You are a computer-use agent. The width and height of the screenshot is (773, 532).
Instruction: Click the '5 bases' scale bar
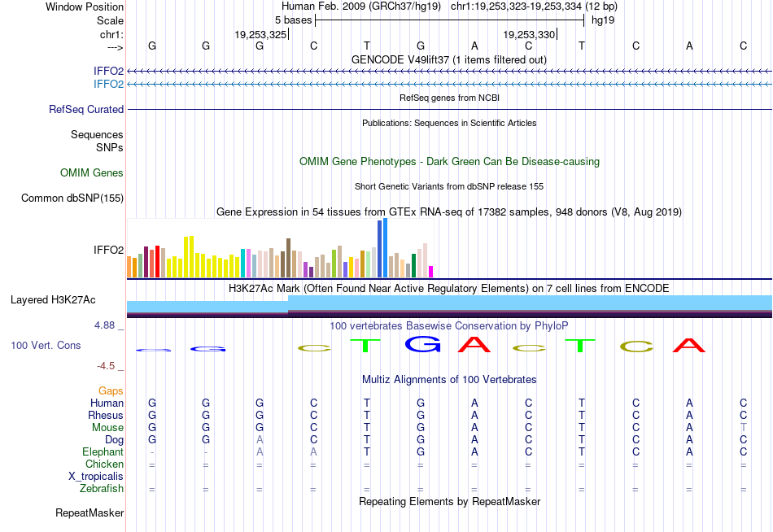pyautogui.click(x=449, y=20)
